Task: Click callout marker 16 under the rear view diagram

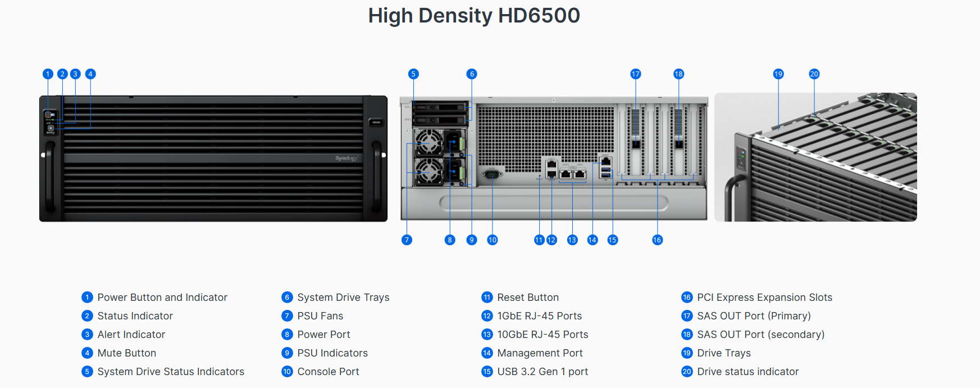Action: coord(658,240)
